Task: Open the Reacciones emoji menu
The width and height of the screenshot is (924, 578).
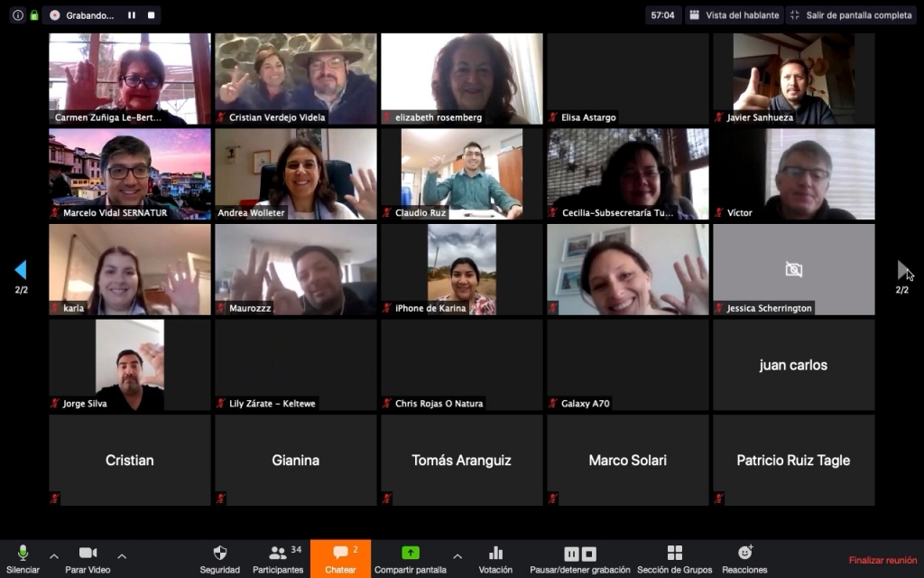Action: (x=744, y=554)
